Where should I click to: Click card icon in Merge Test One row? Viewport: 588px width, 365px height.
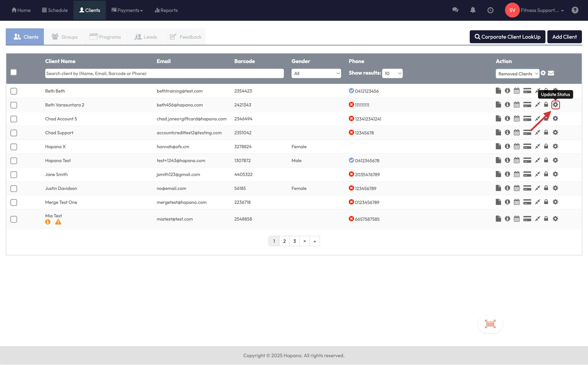point(527,202)
